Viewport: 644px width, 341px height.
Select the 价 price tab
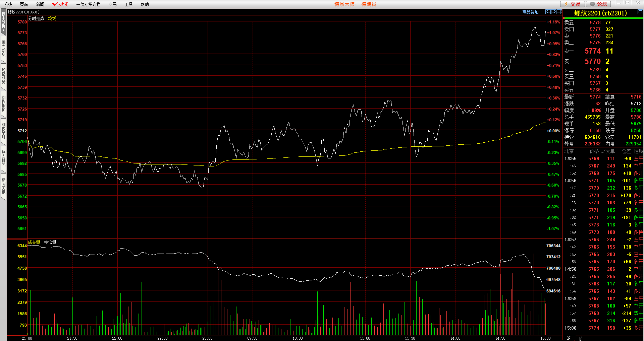pos(581,338)
